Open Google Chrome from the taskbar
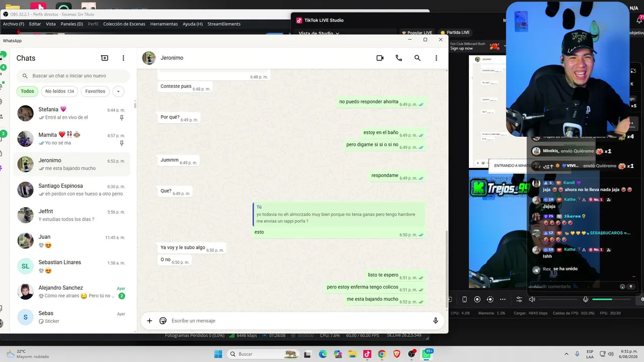 pos(382,354)
